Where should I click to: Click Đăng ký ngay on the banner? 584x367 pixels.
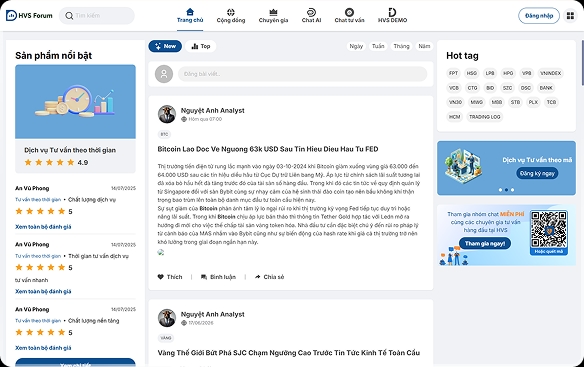coord(537,173)
